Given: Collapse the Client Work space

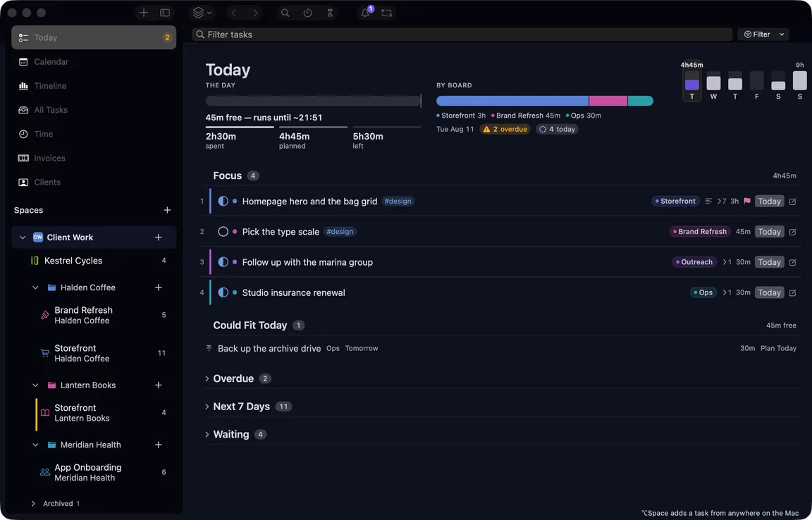Looking at the screenshot, I should point(23,237).
